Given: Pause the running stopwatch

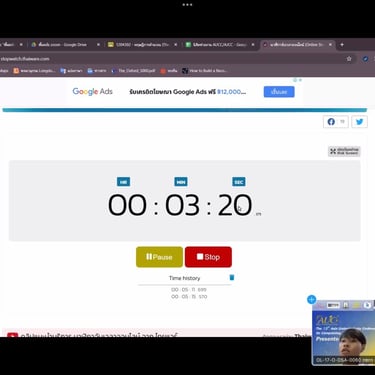Looking at the screenshot, I should 159,257.
